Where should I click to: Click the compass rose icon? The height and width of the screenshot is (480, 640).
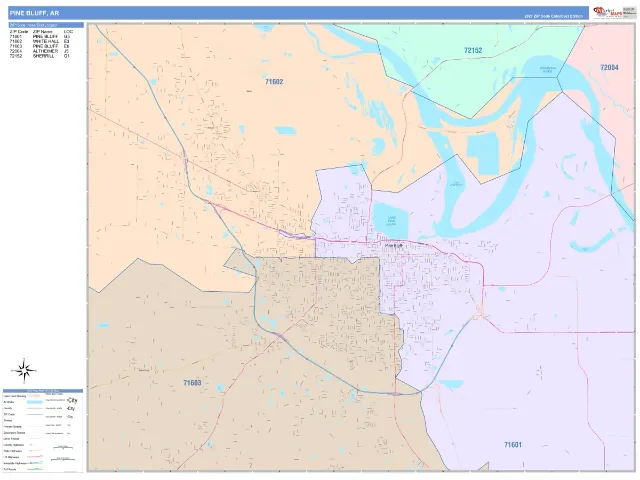tap(24, 370)
